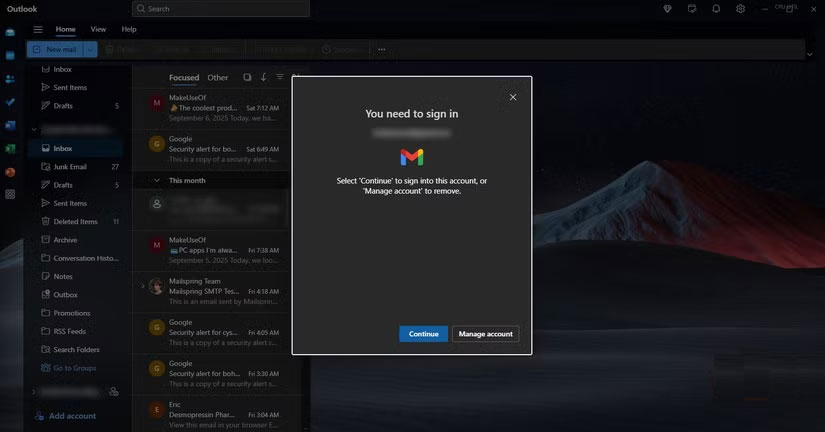The width and height of the screenshot is (825, 432).
Task: Expand the New mail dropdown arrow
Action: pos(91,49)
